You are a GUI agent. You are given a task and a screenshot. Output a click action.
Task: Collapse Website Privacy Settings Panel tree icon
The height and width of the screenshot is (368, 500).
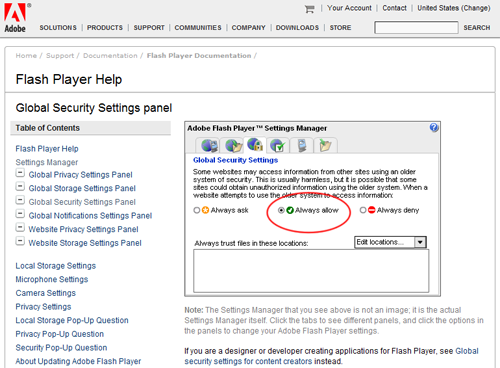[20, 227]
